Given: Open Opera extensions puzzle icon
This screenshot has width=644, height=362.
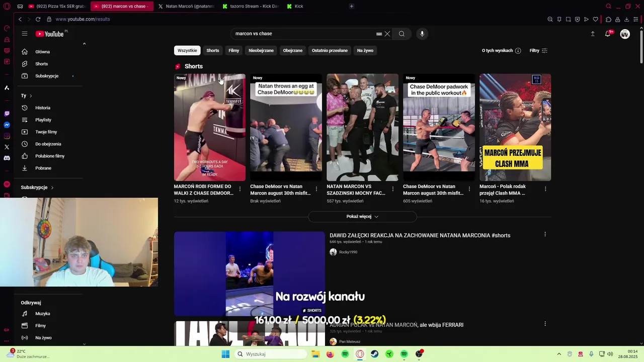Looking at the screenshot, I should (x=608, y=19).
